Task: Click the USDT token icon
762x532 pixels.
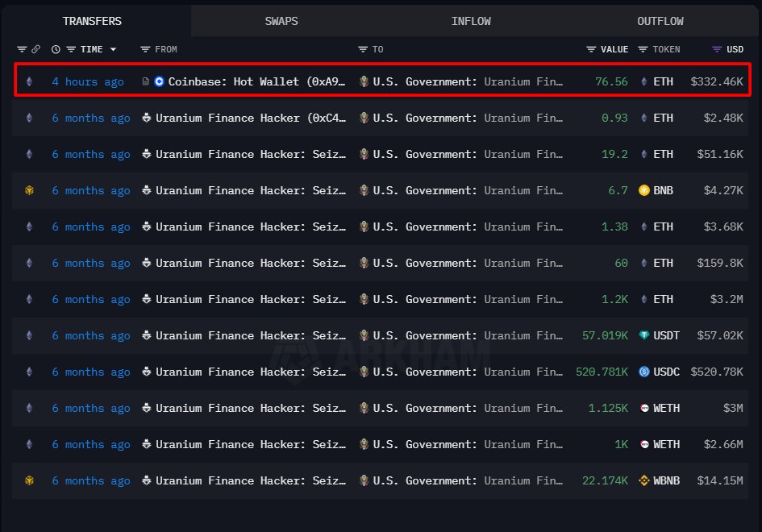Action: (x=644, y=335)
